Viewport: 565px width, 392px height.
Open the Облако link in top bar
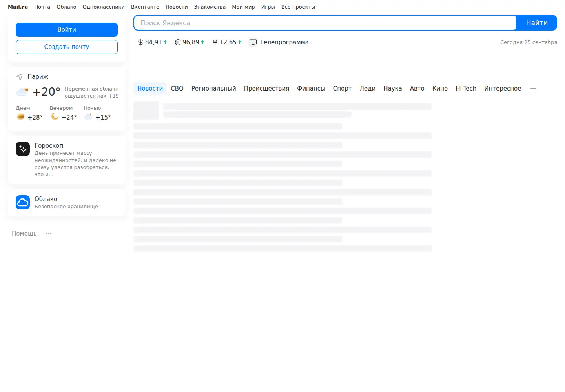click(x=66, y=7)
